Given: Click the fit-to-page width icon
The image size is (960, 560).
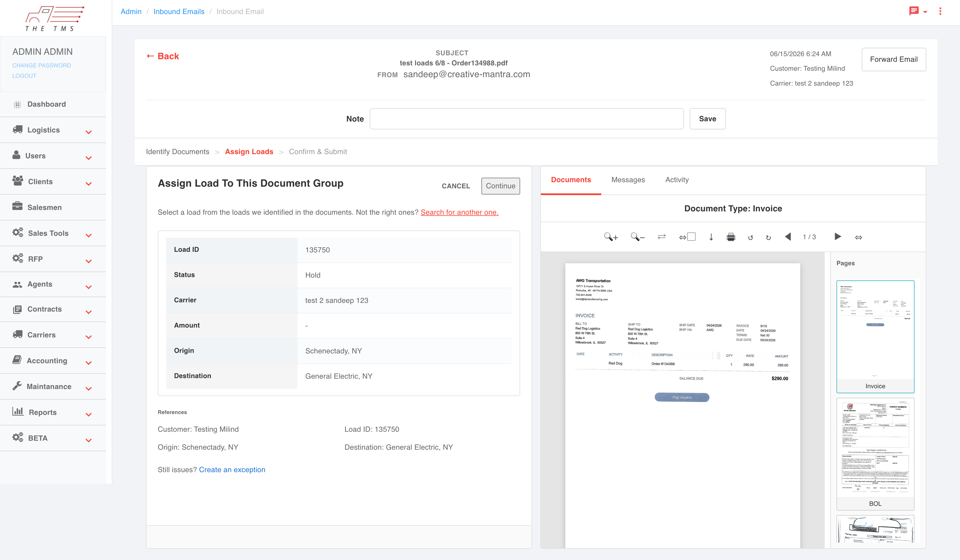Looking at the screenshot, I should [x=687, y=237].
